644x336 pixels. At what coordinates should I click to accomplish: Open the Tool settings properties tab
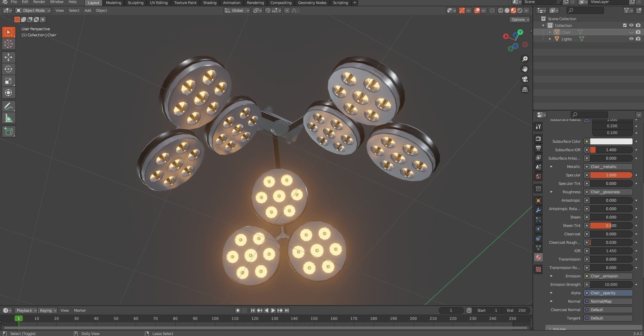[x=538, y=127]
